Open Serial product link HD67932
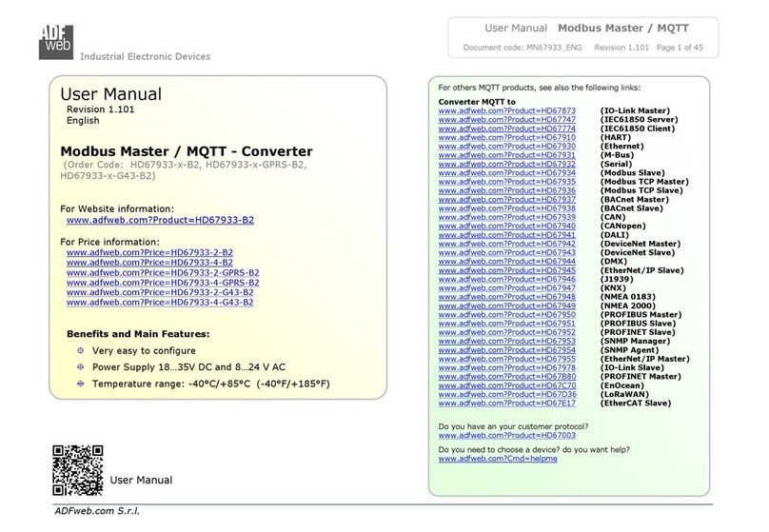 coord(507,164)
